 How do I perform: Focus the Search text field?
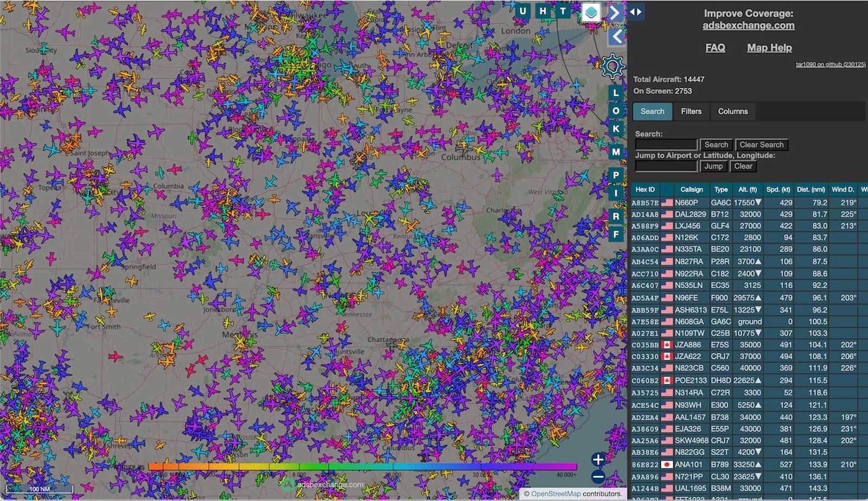666,144
